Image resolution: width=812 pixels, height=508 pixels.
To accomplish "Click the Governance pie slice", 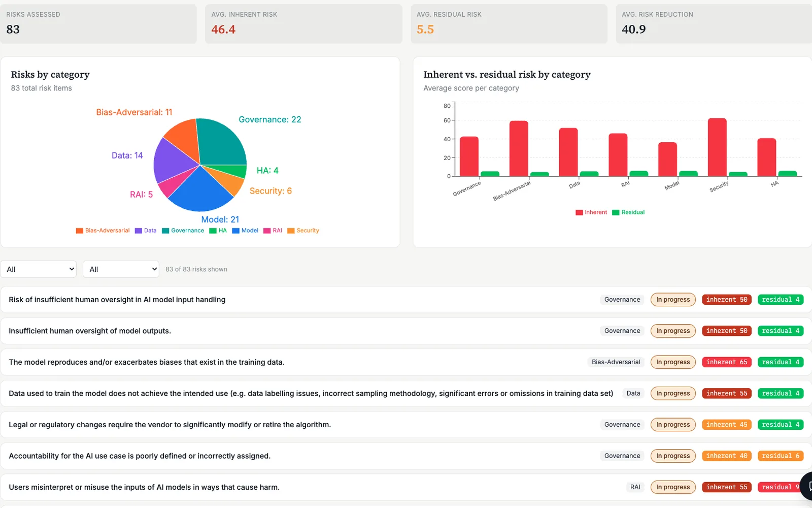I will tap(221, 142).
